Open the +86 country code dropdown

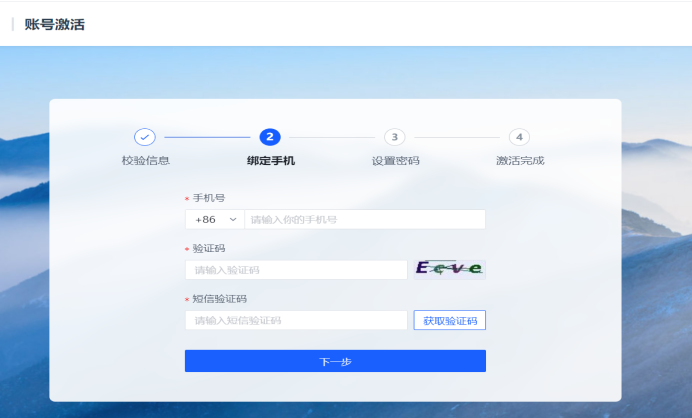pyautogui.click(x=214, y=219)
